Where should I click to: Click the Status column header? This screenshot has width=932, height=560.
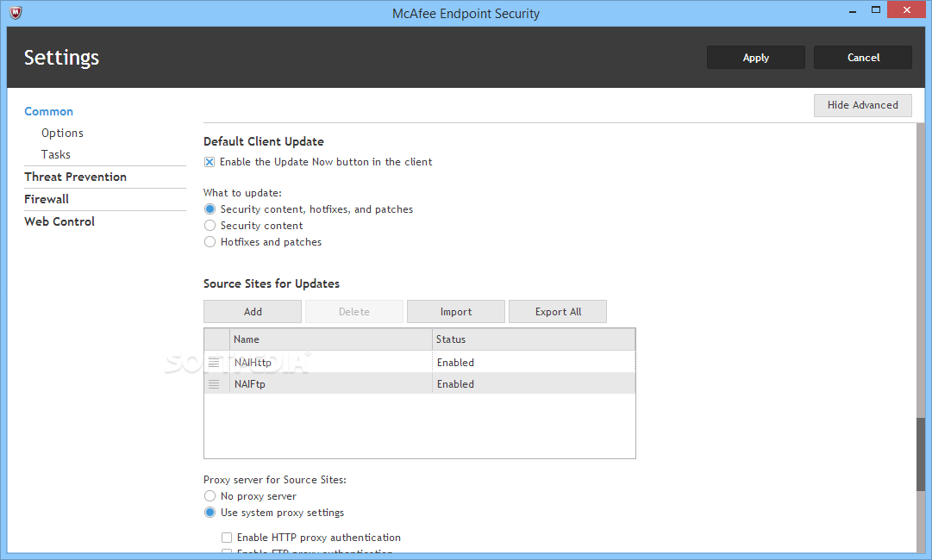(x=533, y=339)
